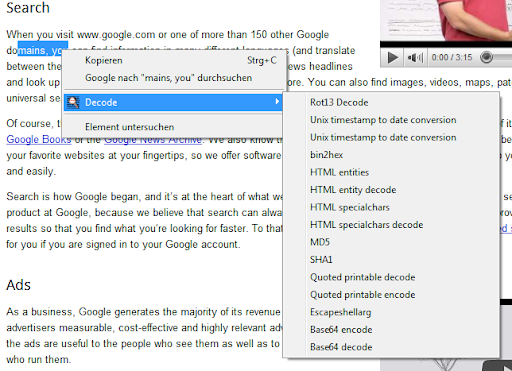Select HTML entities option
The width and height of the screenshot is (512, 371).
(x=391, y=172)
